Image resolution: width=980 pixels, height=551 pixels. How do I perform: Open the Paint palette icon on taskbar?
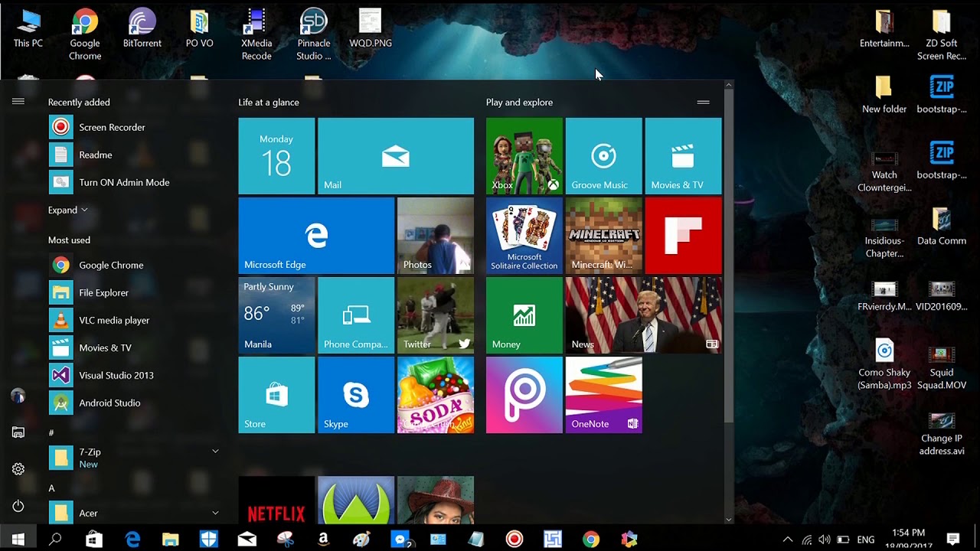361,539
